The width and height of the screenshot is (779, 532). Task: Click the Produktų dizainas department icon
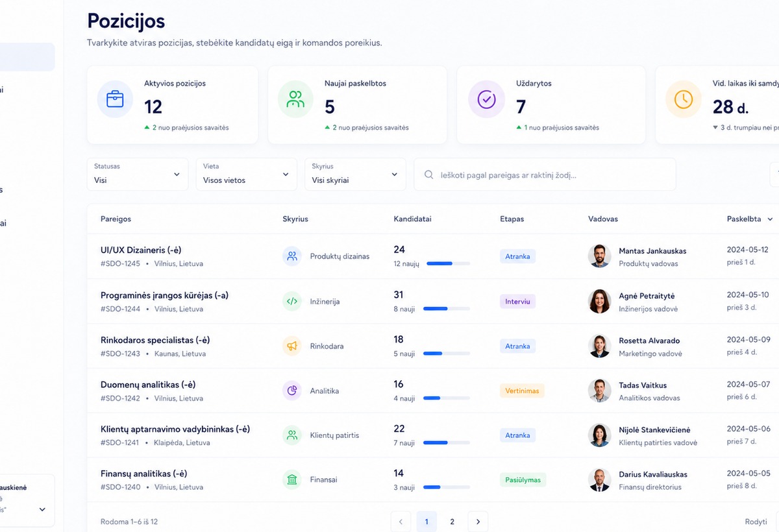(292, 256)
